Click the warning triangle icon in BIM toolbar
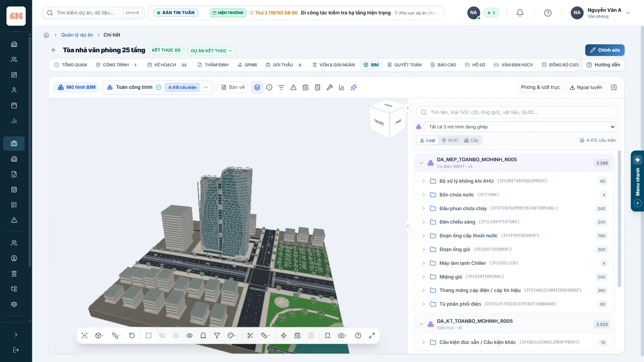 [x=293, y=87]
